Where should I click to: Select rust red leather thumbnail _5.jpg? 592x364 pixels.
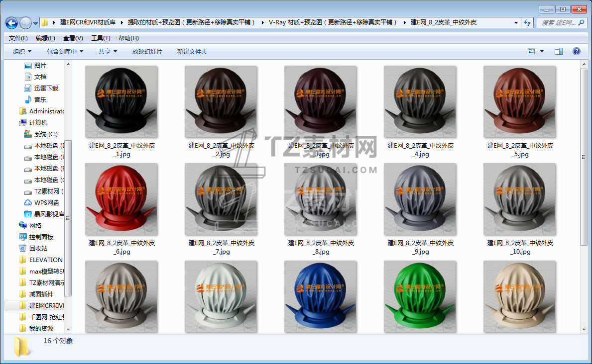519,102
